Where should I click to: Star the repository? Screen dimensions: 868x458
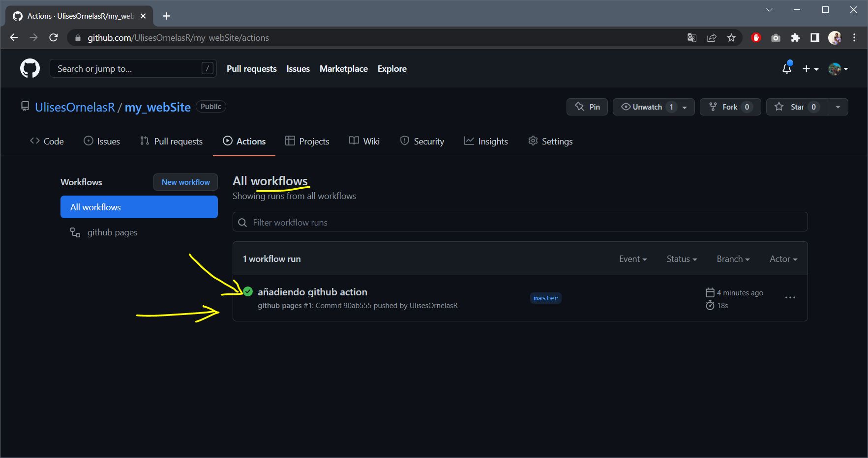pyautogui.click(x=797, y=107)
